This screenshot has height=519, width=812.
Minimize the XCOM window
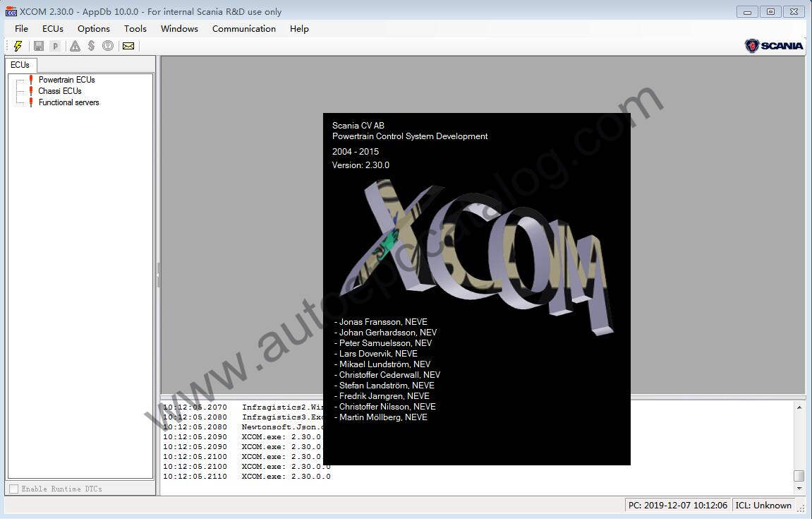coord(747,11)
